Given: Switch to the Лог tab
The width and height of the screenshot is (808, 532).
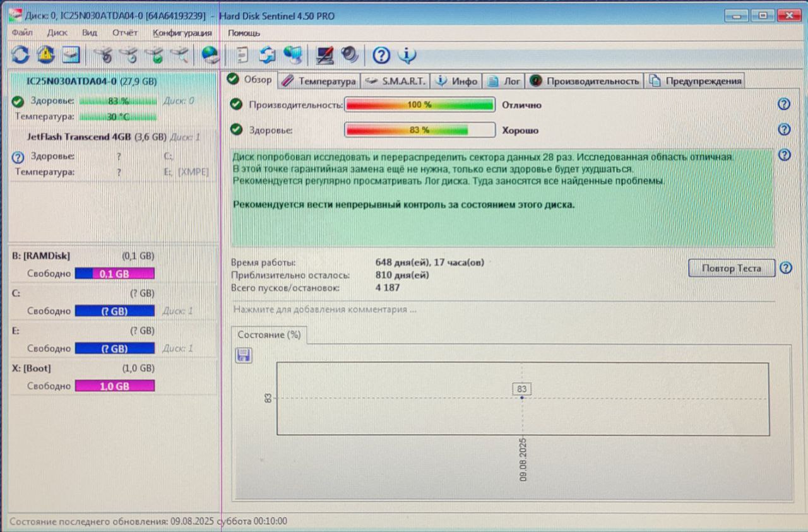Looking at the screenshot, I should [x=504, y=81].
